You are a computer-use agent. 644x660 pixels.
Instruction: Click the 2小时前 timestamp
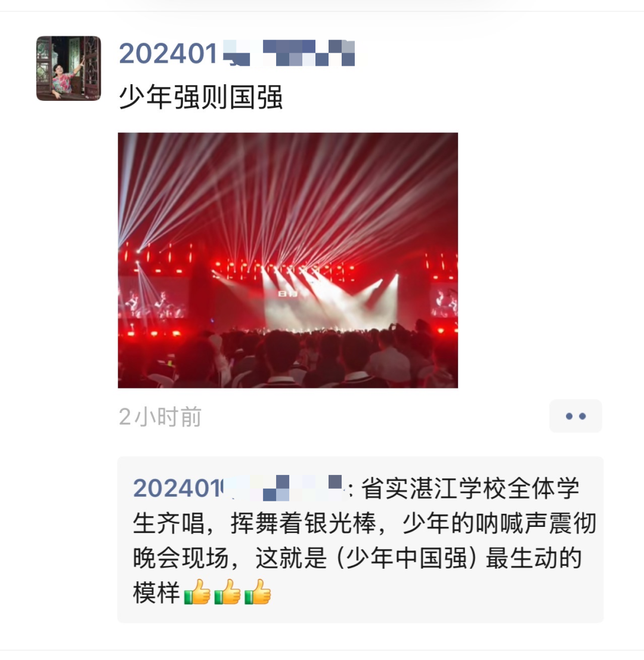click(160, 417)
